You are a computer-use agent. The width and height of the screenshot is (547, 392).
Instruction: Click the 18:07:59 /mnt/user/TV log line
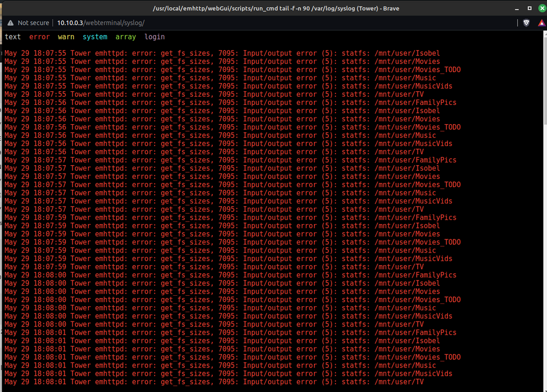coord(214,267)
